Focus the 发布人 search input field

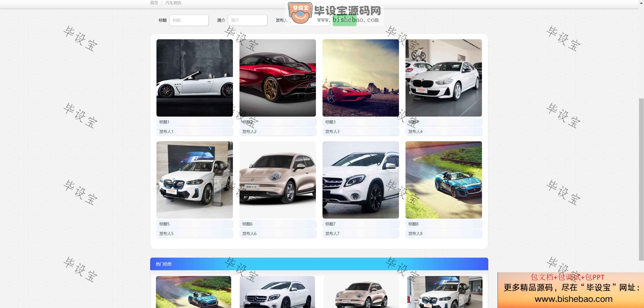310,20
